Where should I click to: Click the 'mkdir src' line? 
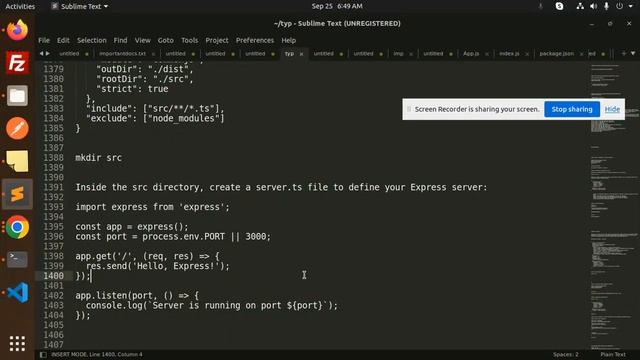point(98,158)
